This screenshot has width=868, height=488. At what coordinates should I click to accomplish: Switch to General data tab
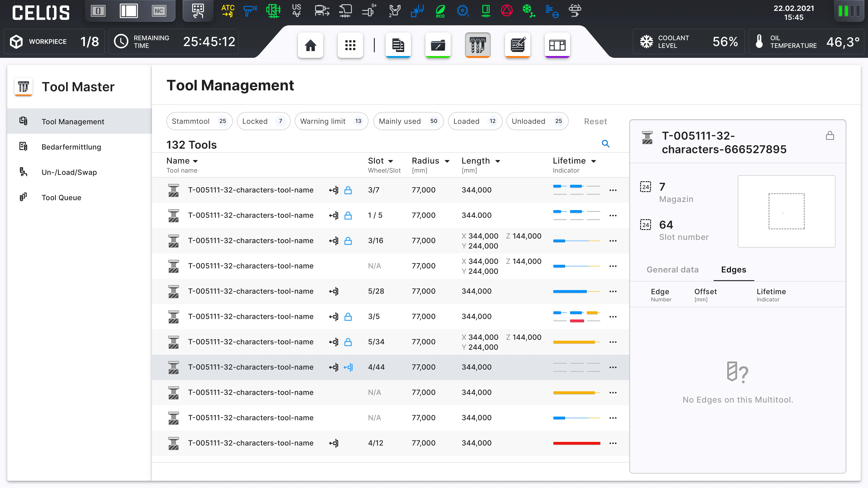click(673, 270)
